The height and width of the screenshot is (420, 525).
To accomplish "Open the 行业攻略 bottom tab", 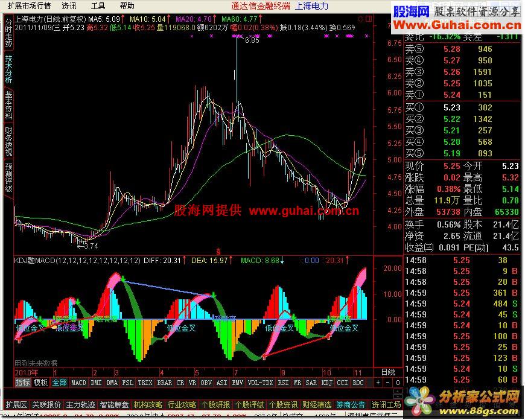I will click(x=182, y=404).
